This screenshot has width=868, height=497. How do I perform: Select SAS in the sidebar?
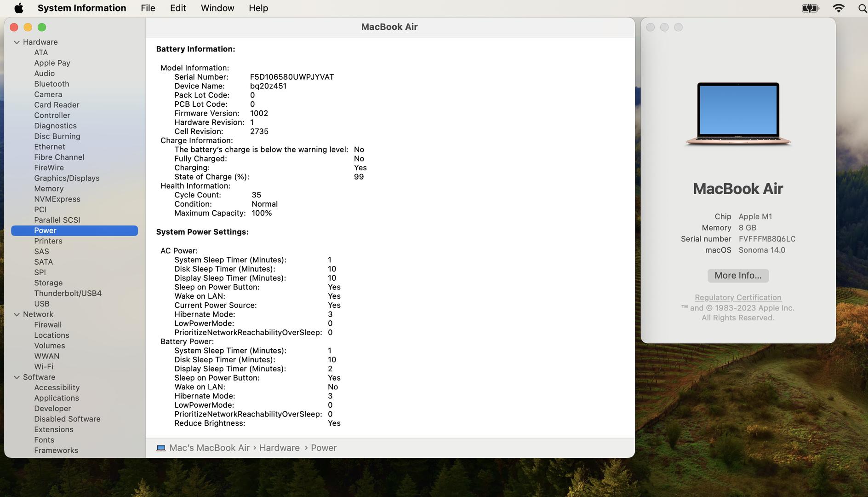(x=41, y=252)
